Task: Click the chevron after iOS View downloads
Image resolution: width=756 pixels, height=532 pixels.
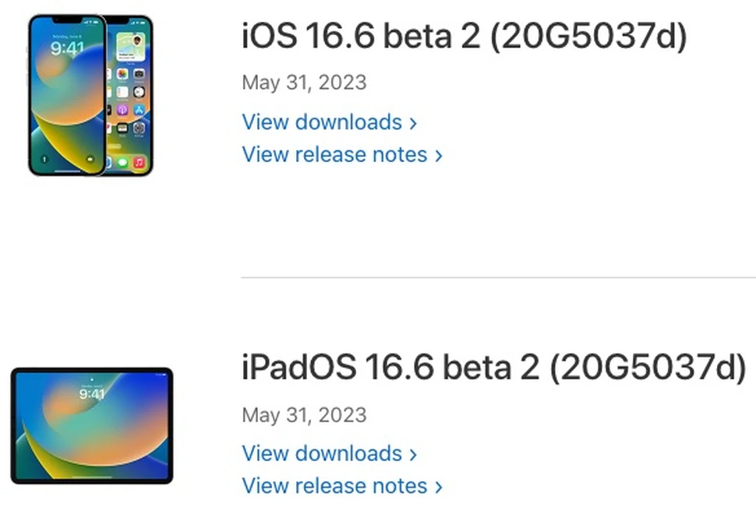Action: click(x=413, y=123)
